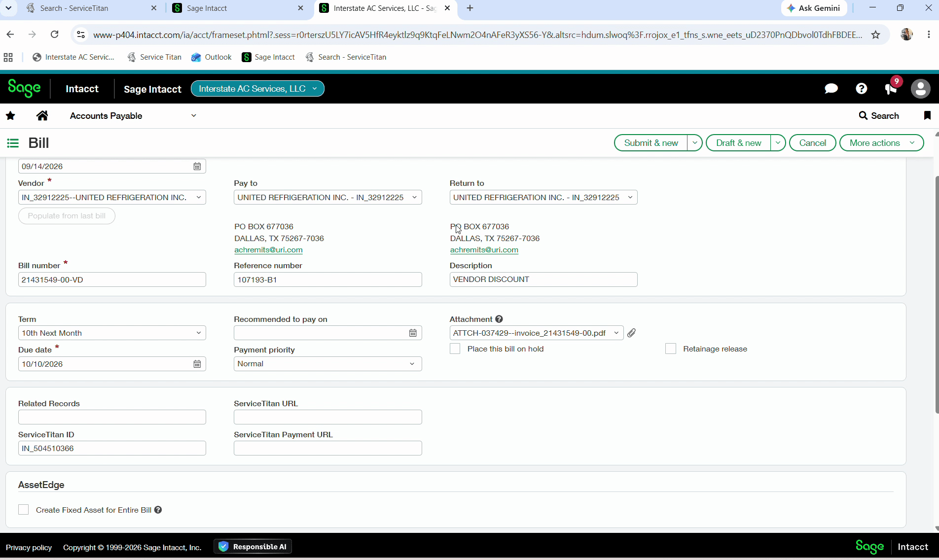Expand the Submit & new arrow options

(x=695, y=143)
